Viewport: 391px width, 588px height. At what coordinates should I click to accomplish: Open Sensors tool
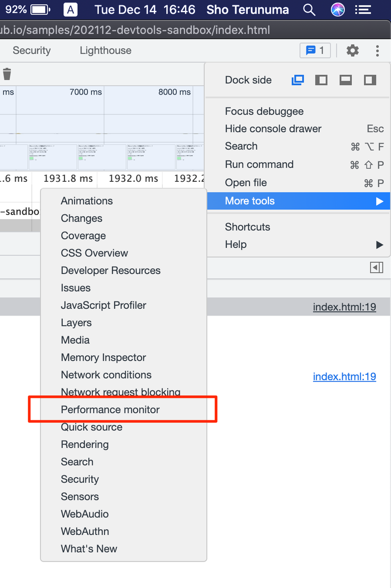tap(124, 497)
